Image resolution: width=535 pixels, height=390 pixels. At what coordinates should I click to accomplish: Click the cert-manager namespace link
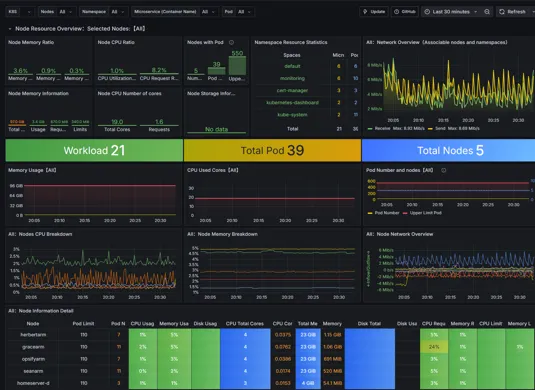(292, 90)
